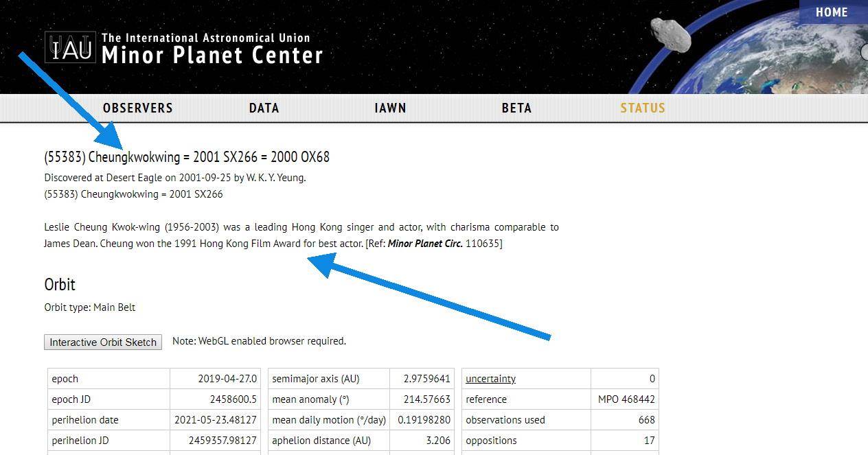The height and width of the screenshot is (455, 868).
Task: Open the OBSERVERS menu
Action: pos(137,108)
